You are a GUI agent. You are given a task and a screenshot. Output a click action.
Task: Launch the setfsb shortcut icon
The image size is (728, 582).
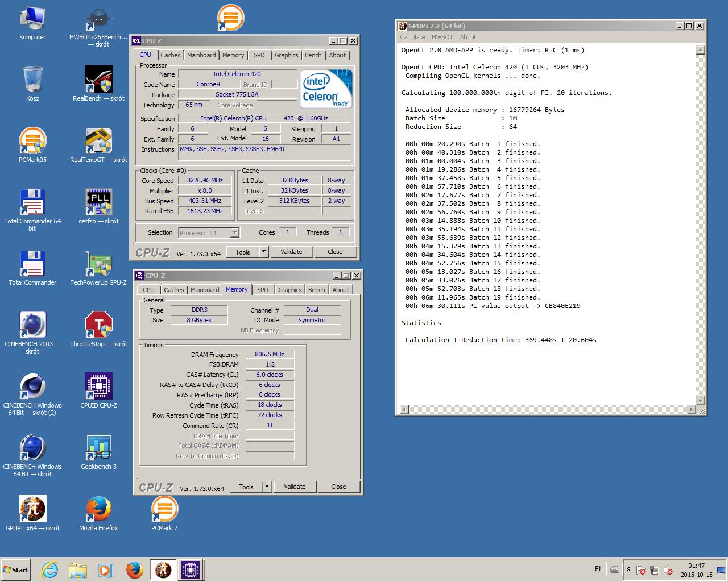pyautogui.click(x=98, y=206)
